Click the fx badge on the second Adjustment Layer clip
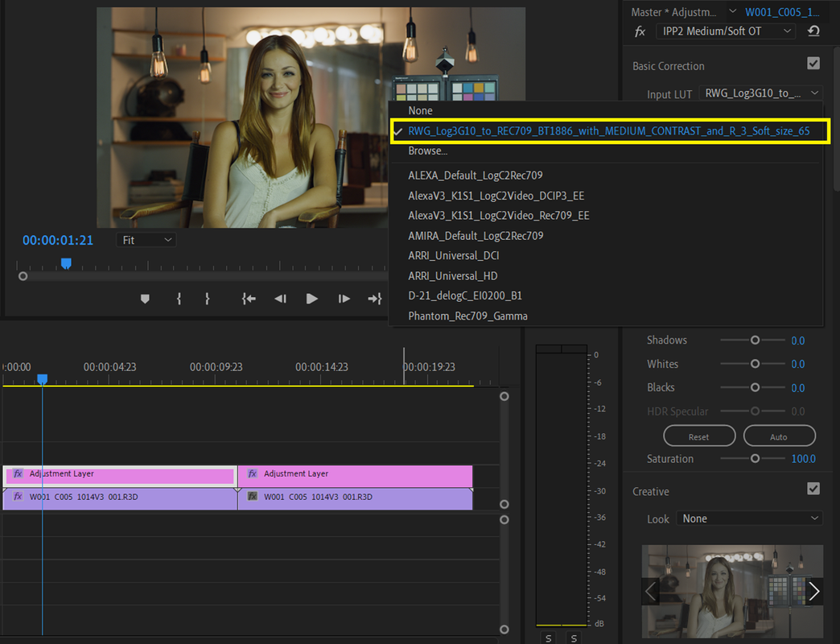 point(253,473)
